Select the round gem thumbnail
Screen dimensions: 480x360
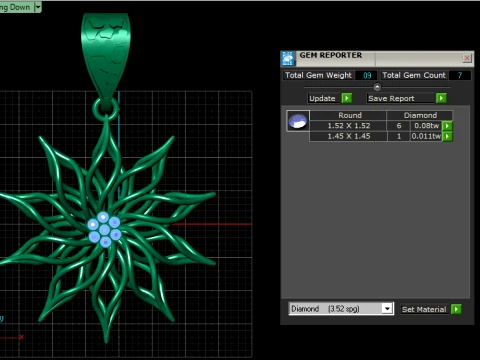point(298,121)
